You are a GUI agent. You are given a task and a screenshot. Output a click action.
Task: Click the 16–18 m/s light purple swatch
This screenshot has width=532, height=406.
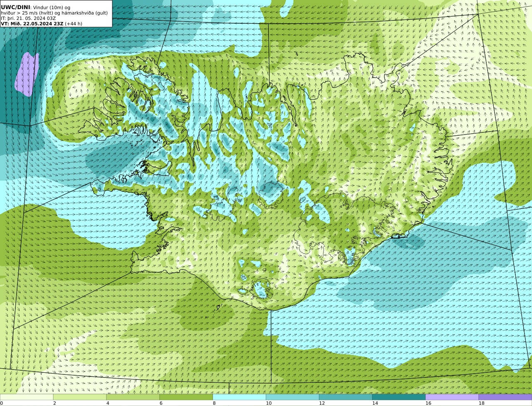tap(452, 397)
